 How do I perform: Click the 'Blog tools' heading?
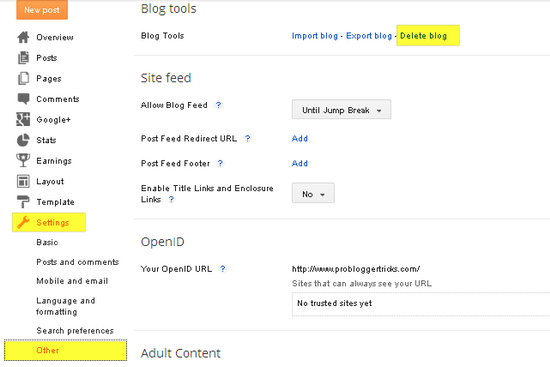pos(169,8)
